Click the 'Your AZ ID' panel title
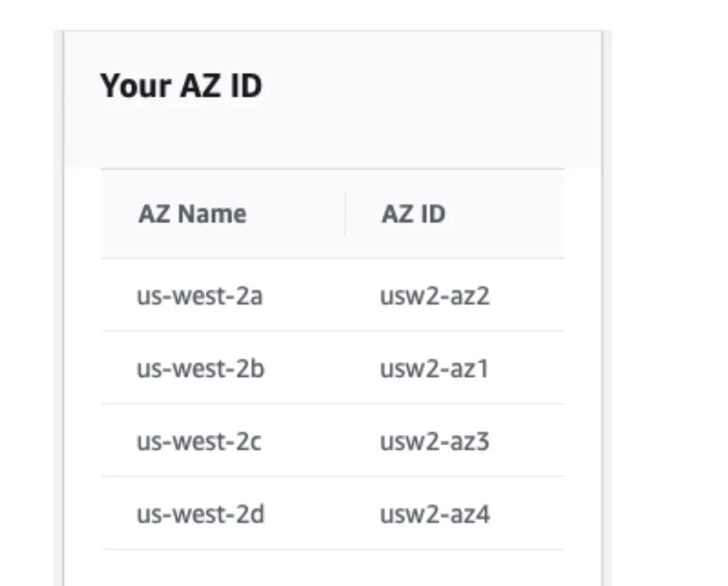Image resolution: width=728 pixels, height=586 pixels. pos(181,86)
